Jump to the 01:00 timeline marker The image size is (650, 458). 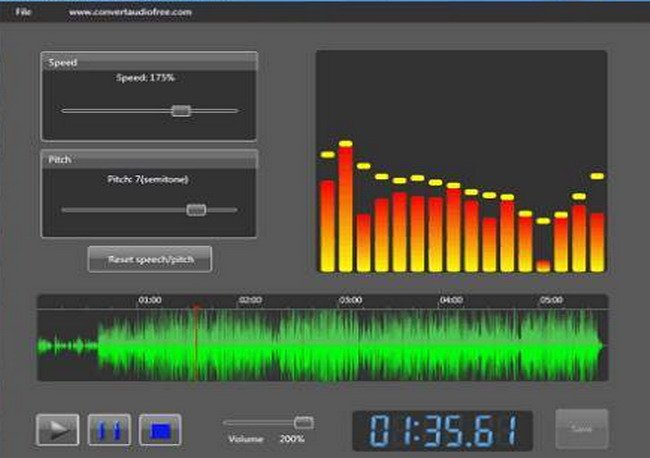(149, 300)
